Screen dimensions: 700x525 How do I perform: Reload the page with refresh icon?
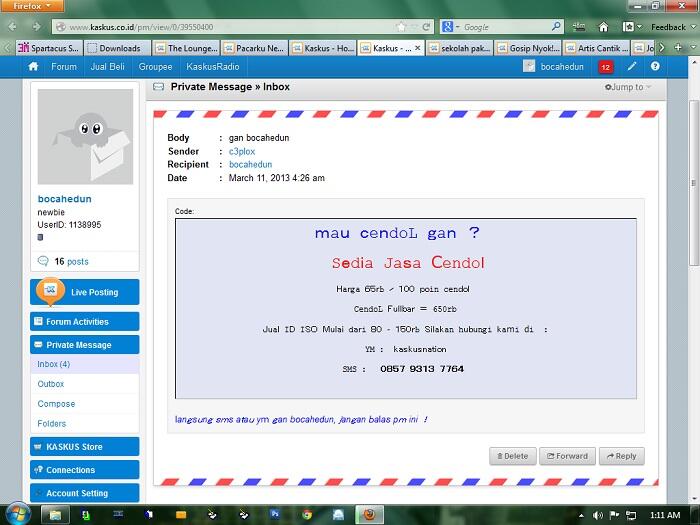pyautogui.click(x=426, y=27)
